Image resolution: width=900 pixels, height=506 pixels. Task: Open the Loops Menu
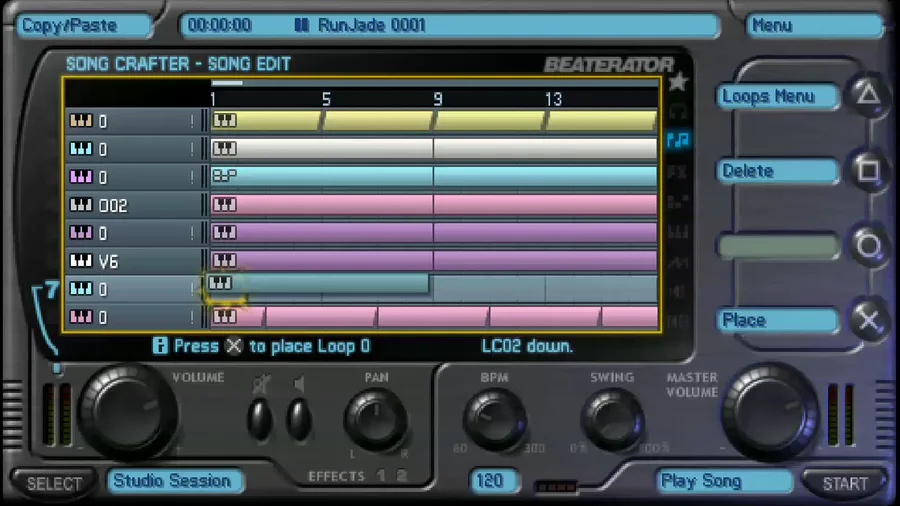(x=777, y=96)
